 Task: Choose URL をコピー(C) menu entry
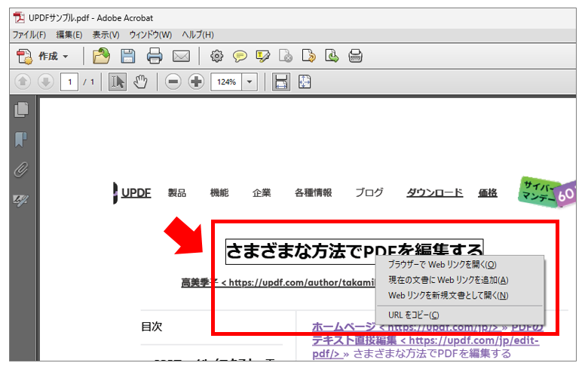(x=460, y=315)
